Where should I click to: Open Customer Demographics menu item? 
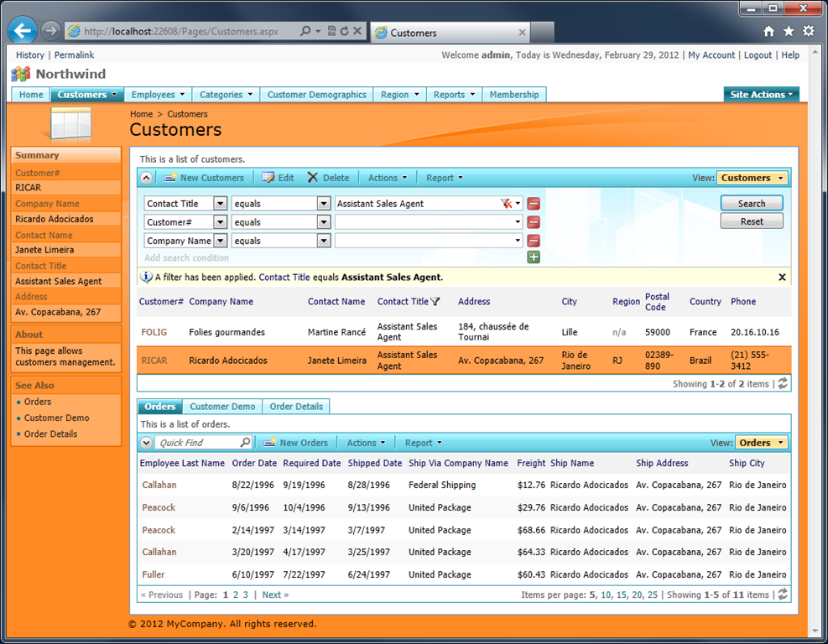(316, 95)
